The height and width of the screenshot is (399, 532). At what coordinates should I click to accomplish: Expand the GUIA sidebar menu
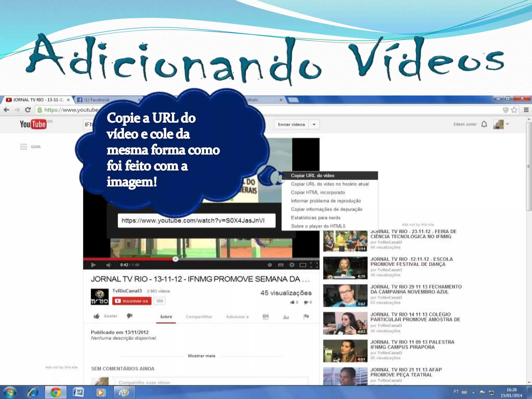point(24,147)
